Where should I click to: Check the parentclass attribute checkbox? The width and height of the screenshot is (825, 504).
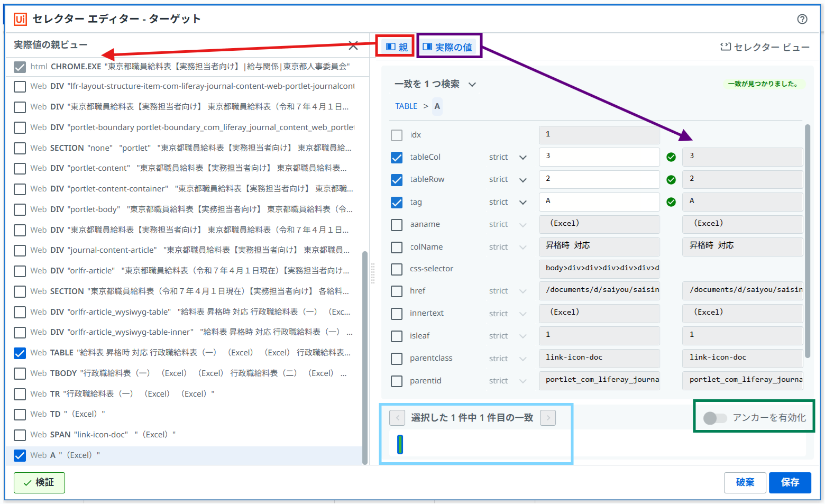coord(397,359)
